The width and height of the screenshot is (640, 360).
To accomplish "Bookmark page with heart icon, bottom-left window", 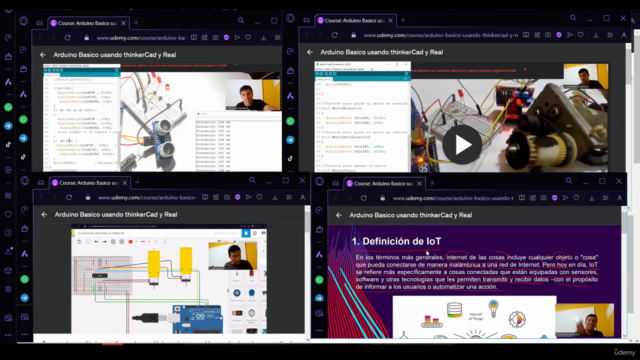I will pos(259,197).
